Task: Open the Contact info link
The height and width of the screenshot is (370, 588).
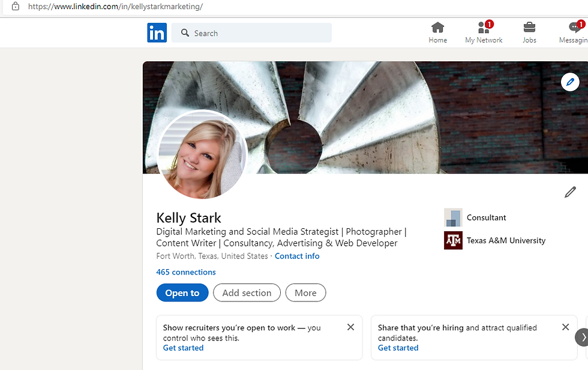Action: 297,256
